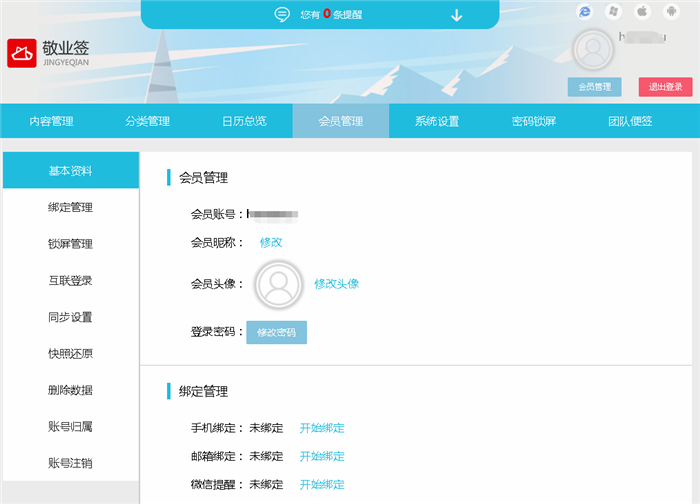Click the Apple platform icon

[x=643, y=11]
